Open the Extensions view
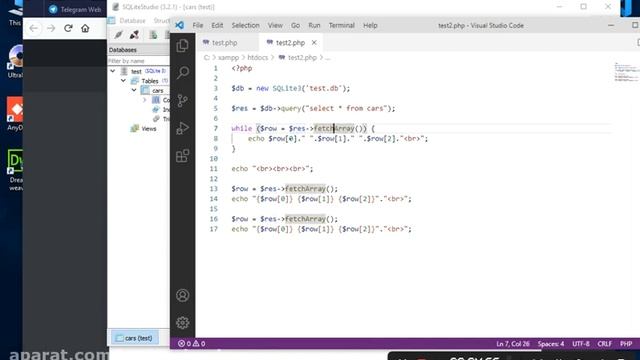The width and height of the screenshot is (640, 360). pos(182,156)
